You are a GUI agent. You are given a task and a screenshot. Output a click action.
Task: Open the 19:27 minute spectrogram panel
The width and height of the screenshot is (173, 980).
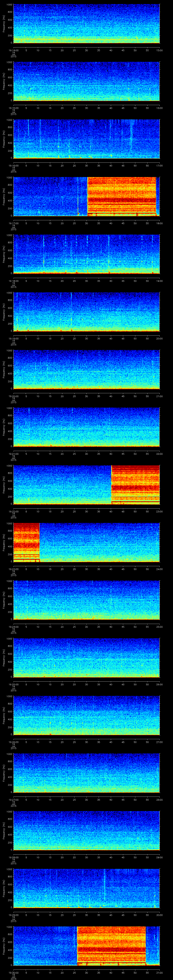86,773
